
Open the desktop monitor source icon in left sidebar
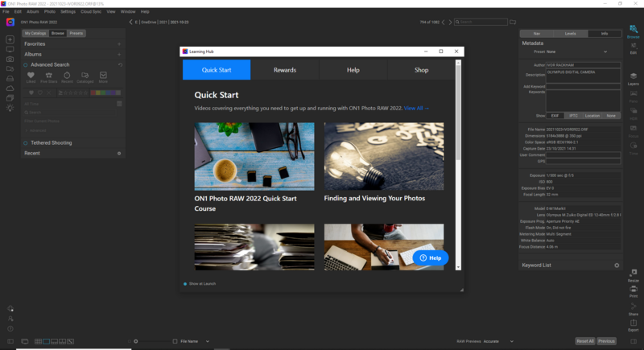(10, 49)
